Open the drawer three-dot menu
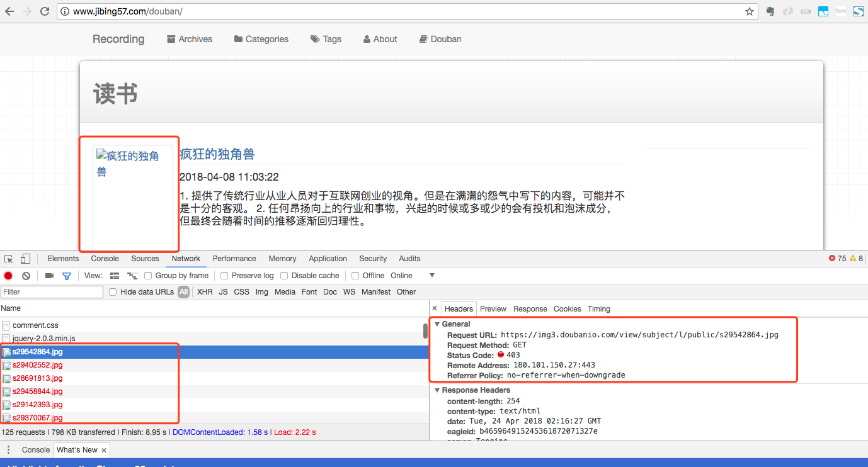 [9, 450]
